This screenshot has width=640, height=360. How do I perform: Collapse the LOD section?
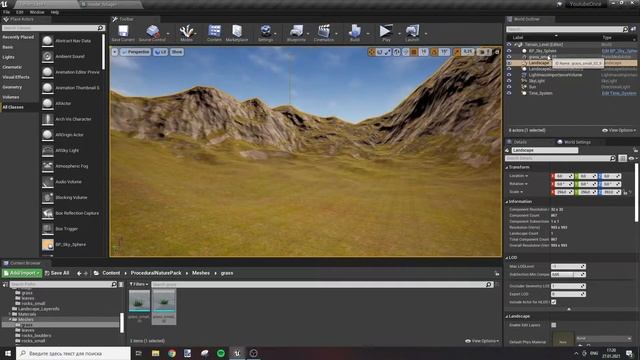(x=507, y=258)
